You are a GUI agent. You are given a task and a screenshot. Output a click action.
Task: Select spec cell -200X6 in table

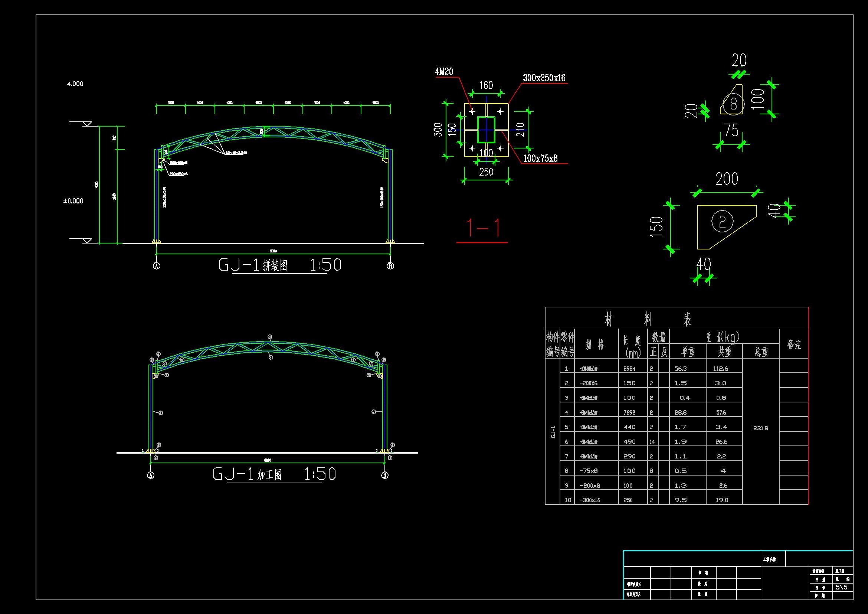(589, 383)
